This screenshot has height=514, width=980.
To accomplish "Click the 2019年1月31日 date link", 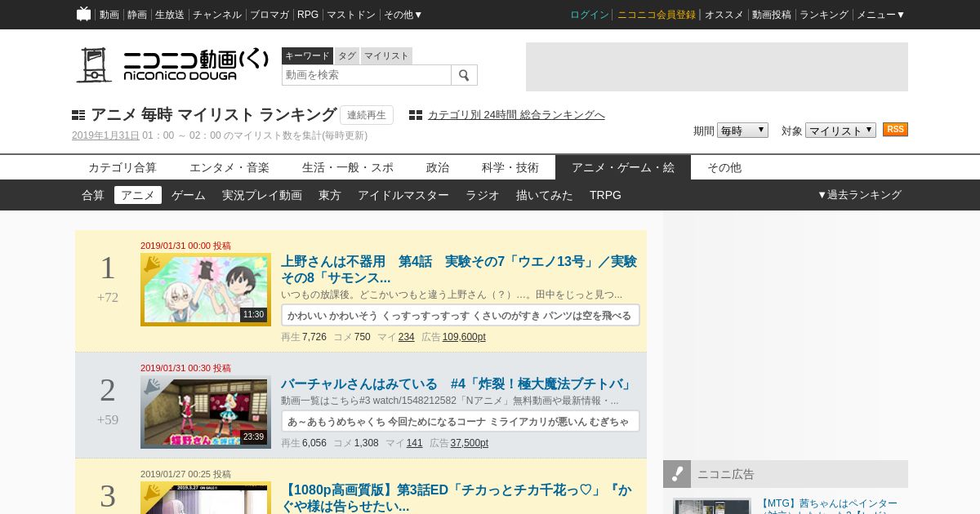I will [105, 135].
